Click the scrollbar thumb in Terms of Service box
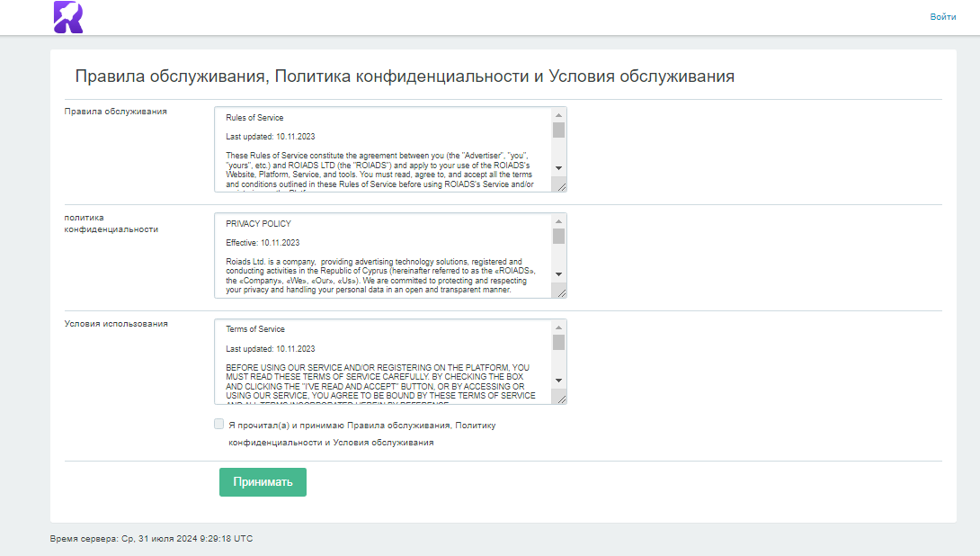Image resolution: width=980 pixels, height=556 pixels. click(x=558, y=343)
